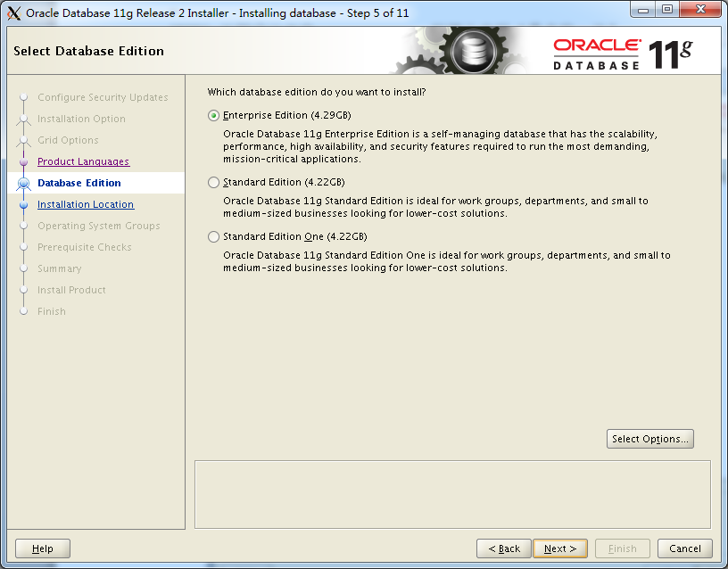Jump to the Product Languages step

tap(84, 161)
